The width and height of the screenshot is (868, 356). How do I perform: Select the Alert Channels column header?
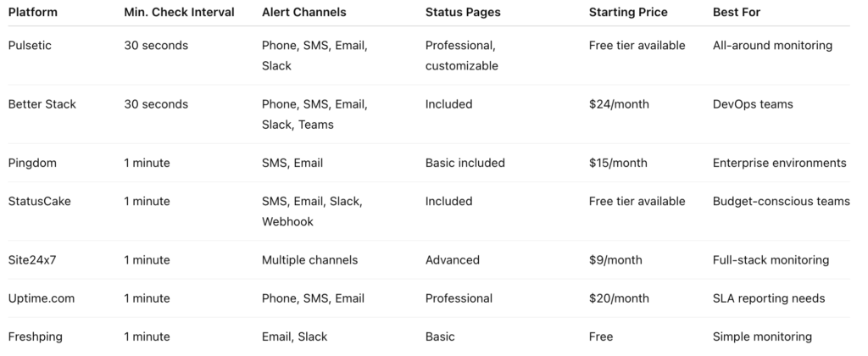tap(303, 13)
